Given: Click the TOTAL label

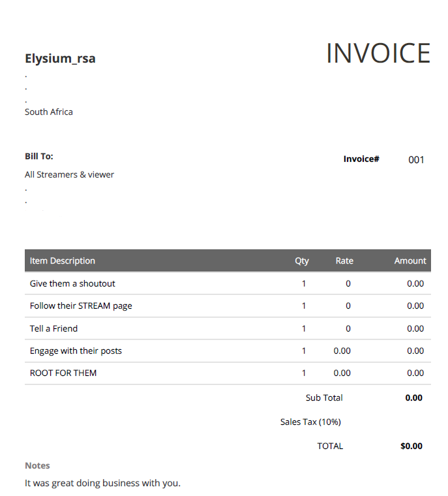Looking at the screenshot, I should [330, 446].
